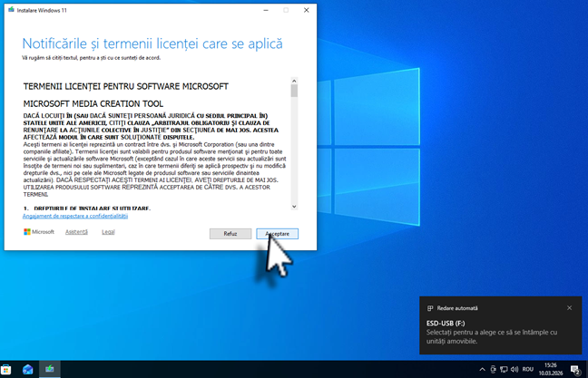
Task: Click the Windows setup taskbar icon
Action: coord(50,369)
